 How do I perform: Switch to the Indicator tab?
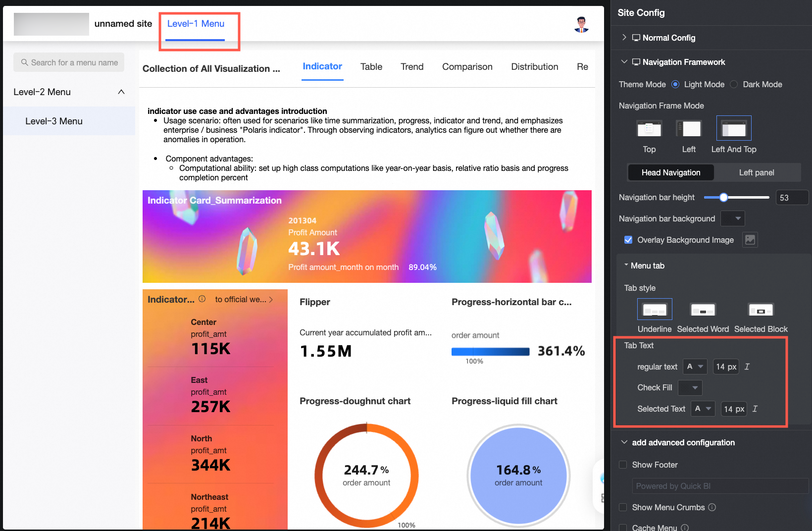pos(322,66)
